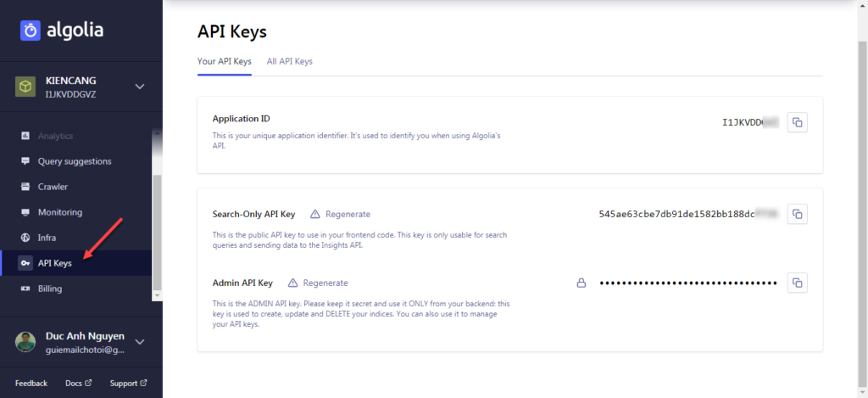Click the Infra globe icon
868x398 pixels.
pos(25,238)
